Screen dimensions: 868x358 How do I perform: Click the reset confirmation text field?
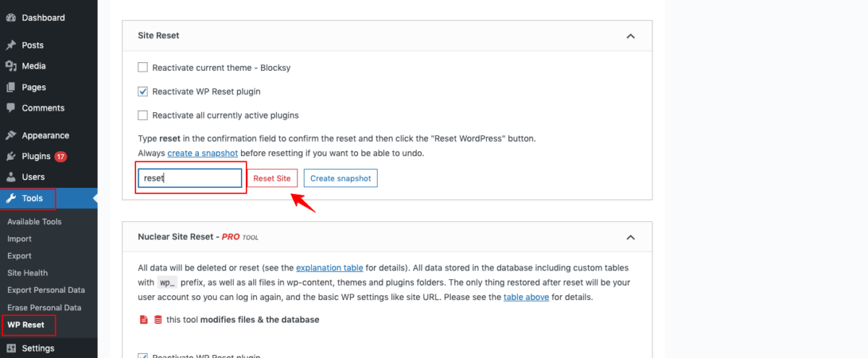[191, 179]
